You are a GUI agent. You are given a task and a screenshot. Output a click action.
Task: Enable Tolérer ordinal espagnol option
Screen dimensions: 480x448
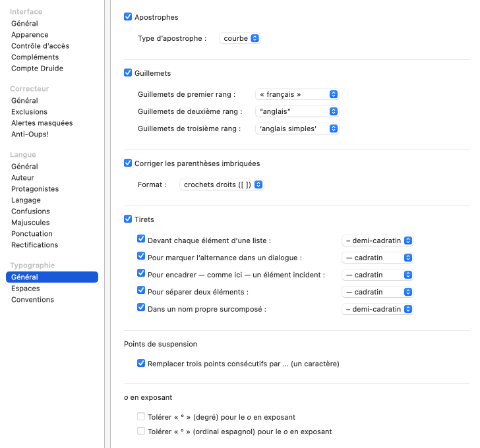(141, 432)
